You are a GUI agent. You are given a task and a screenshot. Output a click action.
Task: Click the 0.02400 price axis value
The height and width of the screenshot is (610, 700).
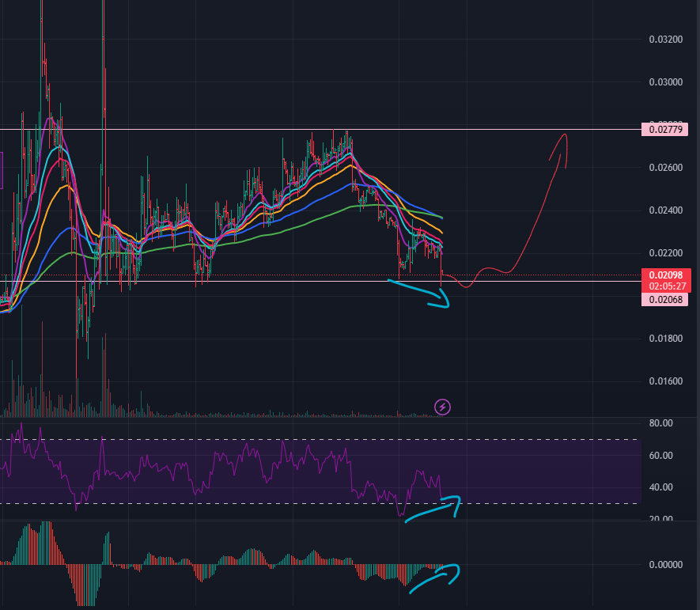(666, 210)
